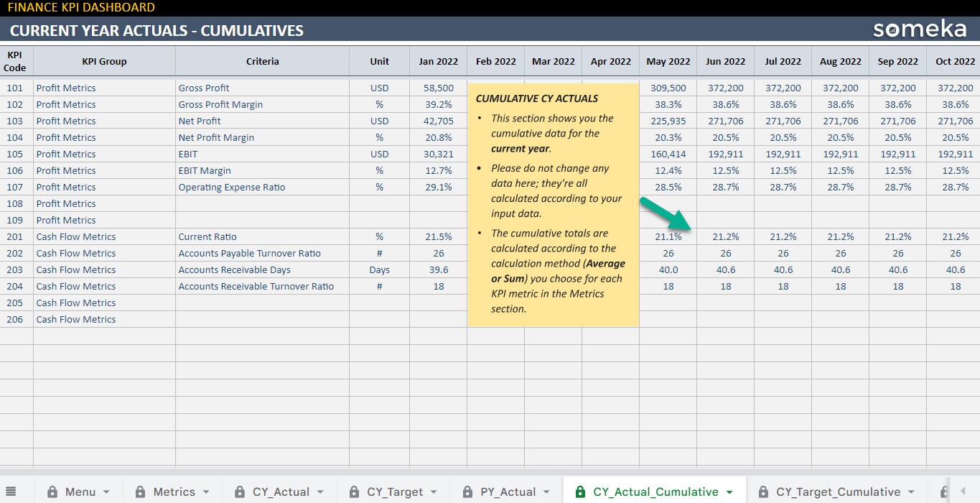Open the CY_Actual_Cumulative tab dropdown arrow
The width and height of the screenshot is (980, 503).
pyautogui.click(x=729, y=492)
